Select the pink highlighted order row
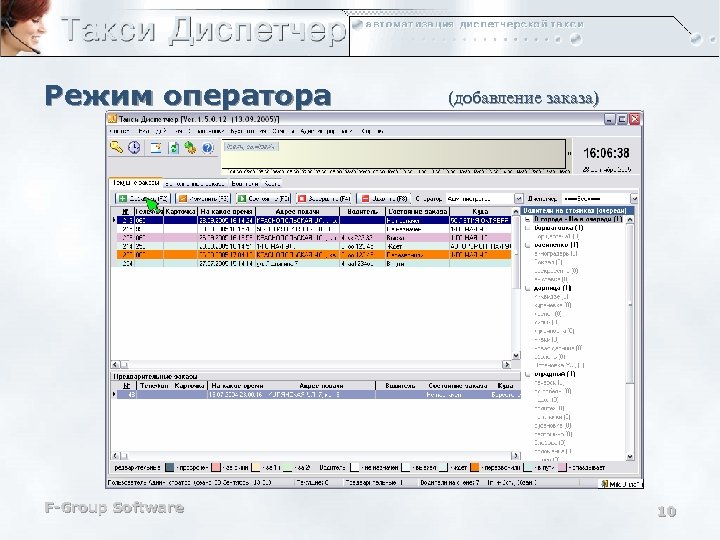 pyautogui.click(x=314, y=237)
